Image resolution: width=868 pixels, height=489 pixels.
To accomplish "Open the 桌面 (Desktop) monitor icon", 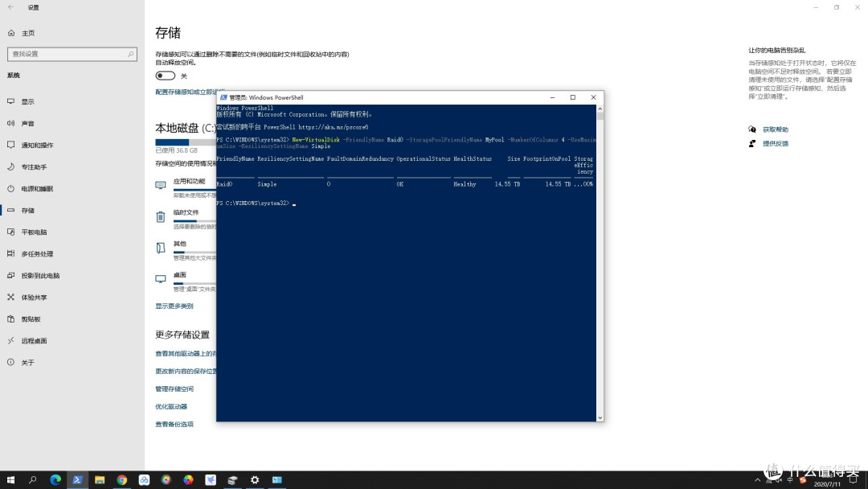I will click(x=160, y=279).
